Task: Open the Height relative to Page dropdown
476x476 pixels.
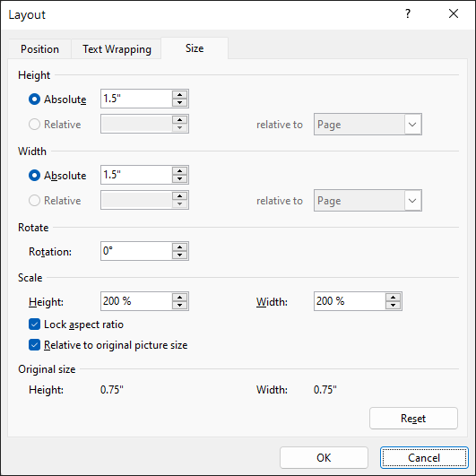Action: pos(368,125)
